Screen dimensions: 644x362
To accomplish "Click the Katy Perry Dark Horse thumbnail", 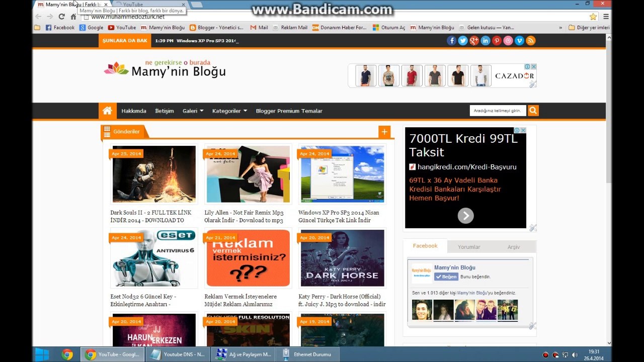I will point(342,258).
